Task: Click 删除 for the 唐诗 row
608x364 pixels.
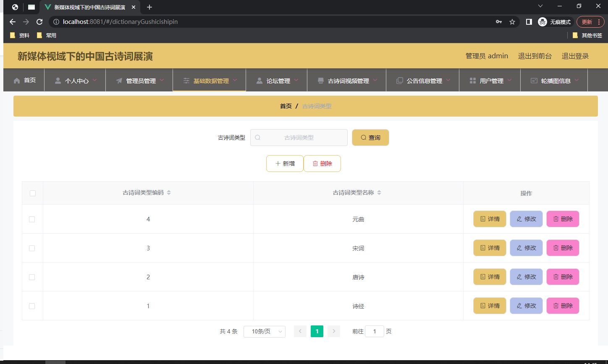Action: coord(563,277)
